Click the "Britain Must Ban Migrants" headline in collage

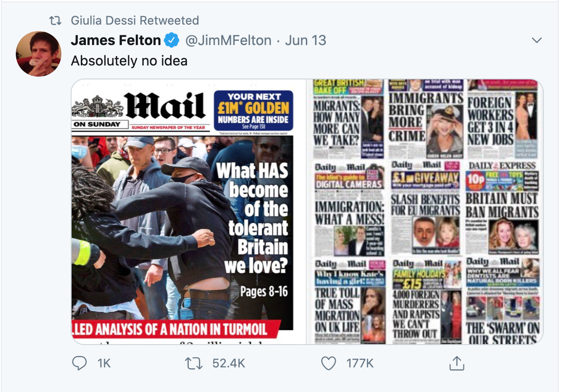pos(502,205)
